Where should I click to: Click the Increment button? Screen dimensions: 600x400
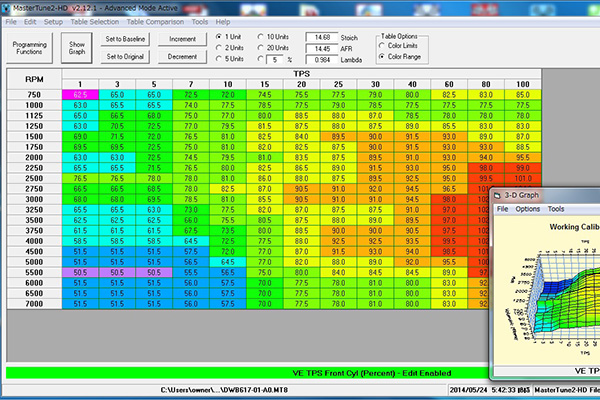(x=183, y=39)
